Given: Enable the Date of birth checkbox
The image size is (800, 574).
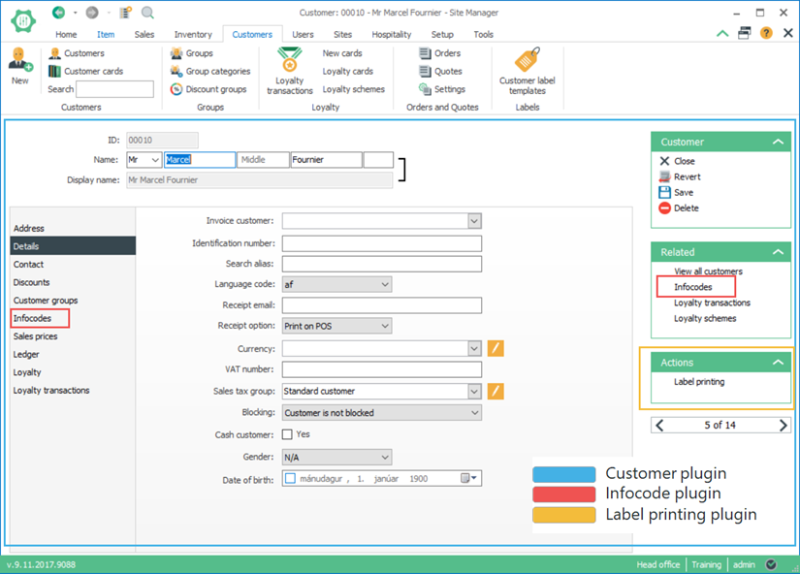Looking at the screenshot, I should [x=290, y=479].
